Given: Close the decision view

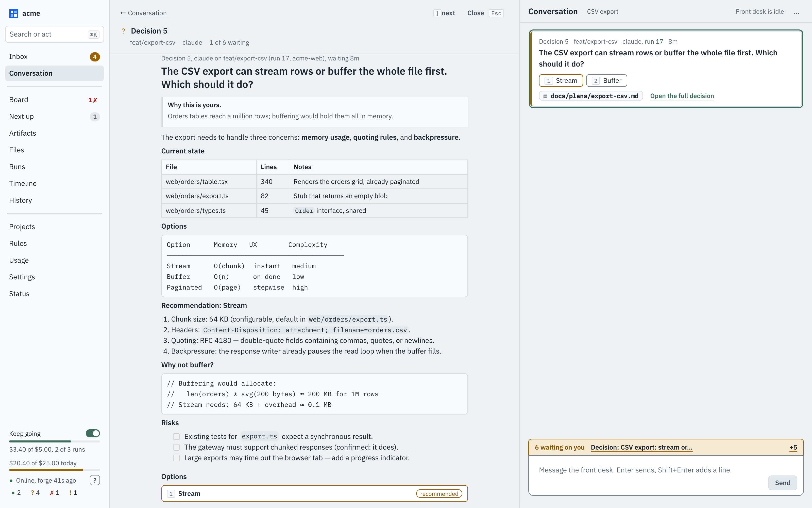Looking at the screenshot, I should tap(485, 13).
